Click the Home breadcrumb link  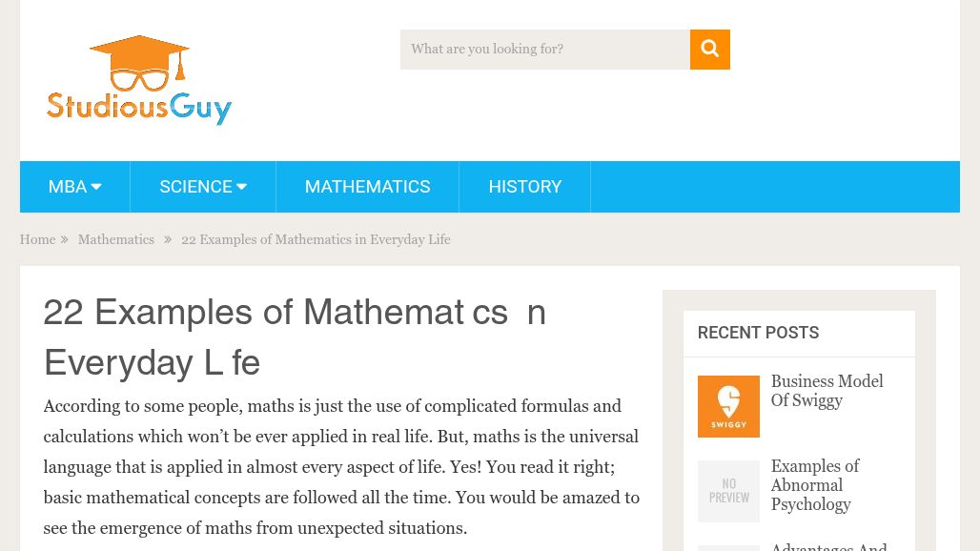(37, 239)
